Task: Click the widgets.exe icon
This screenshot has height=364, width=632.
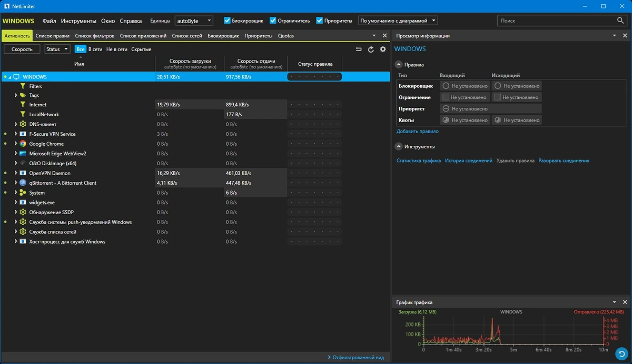Action: 23,203
